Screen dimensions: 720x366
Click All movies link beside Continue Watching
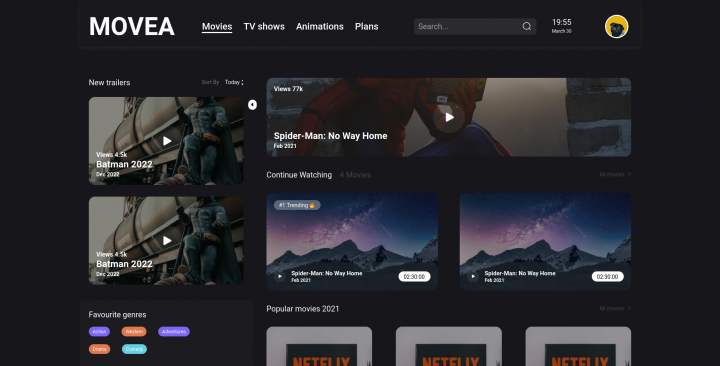pos(615,175)
